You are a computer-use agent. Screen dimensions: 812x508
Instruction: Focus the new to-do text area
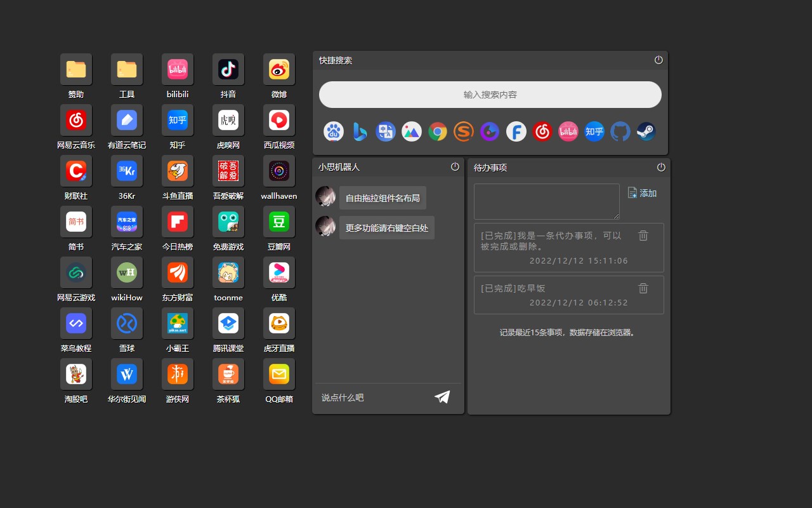click(x=547, y=201)
